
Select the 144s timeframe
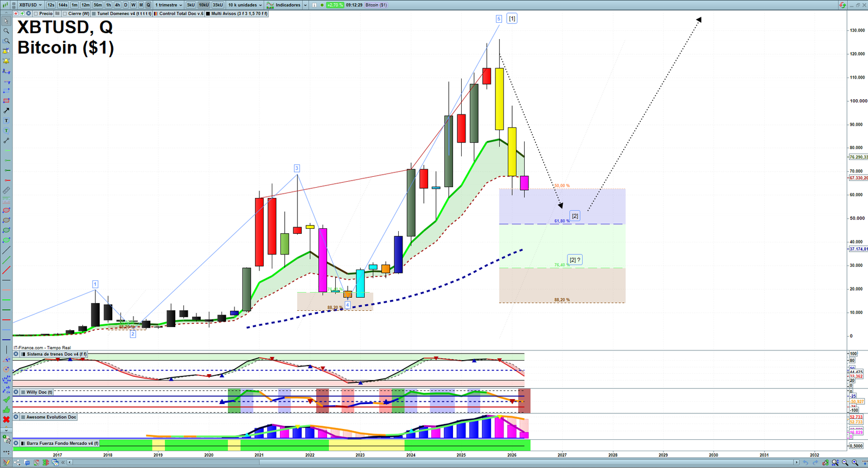[63, 5]
